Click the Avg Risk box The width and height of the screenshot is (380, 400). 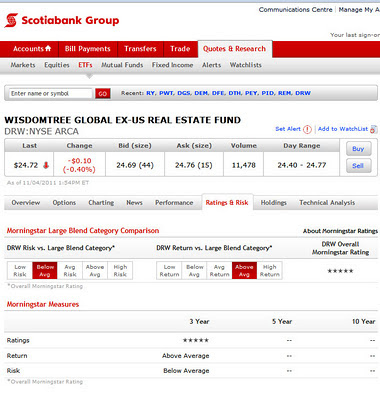tap(70, 271)
